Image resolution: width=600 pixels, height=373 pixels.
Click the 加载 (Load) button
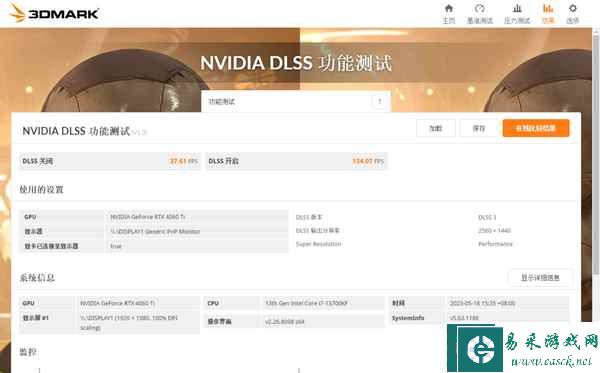click(x=435, y=128)
